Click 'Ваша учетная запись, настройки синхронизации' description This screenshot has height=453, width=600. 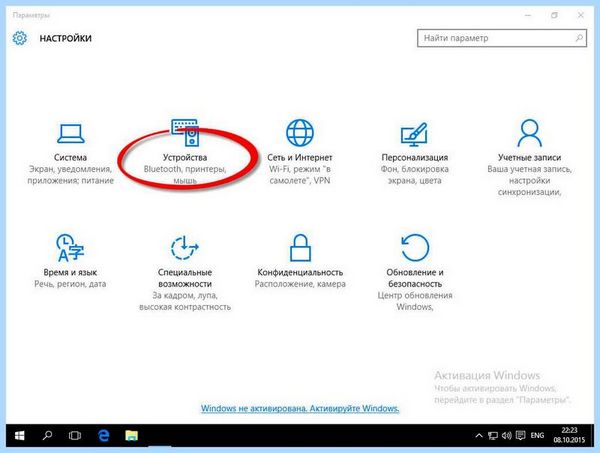(x=530, y=180)
